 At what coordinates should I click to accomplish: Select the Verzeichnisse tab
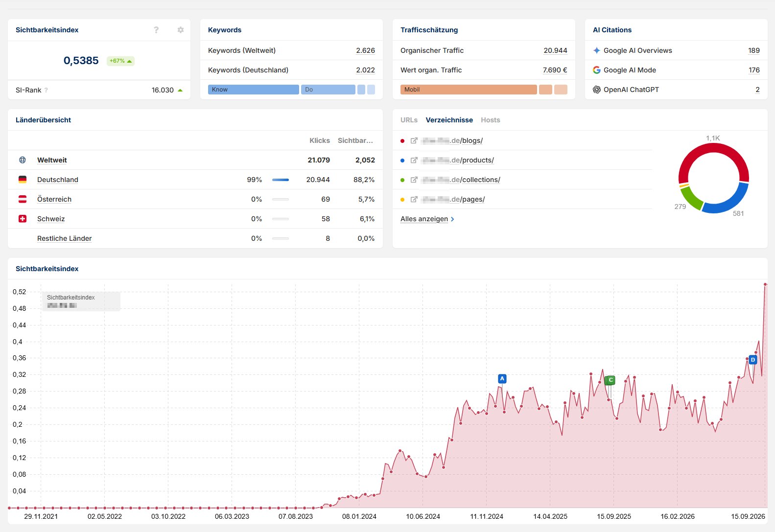[x=449, y=120]
